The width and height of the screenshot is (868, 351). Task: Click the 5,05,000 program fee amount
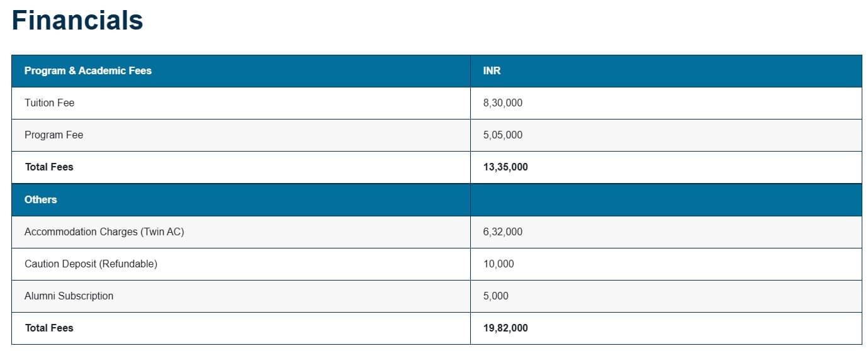coord(502,135)
